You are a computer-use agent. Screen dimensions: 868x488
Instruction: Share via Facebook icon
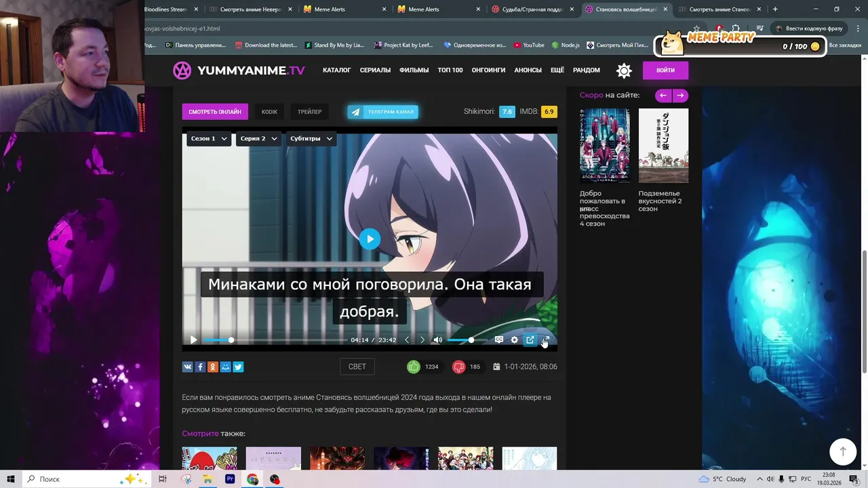(200, 367)
